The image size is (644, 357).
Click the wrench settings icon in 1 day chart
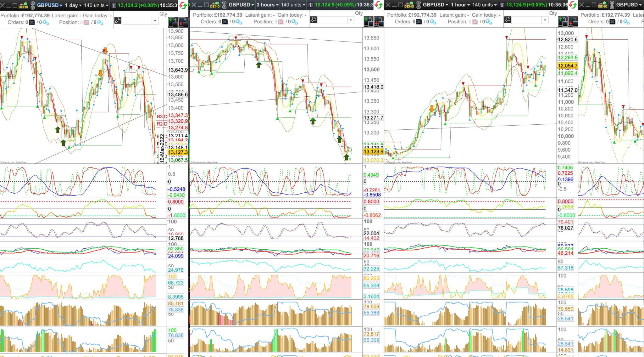pyautogui.click(x=118, y=21)
